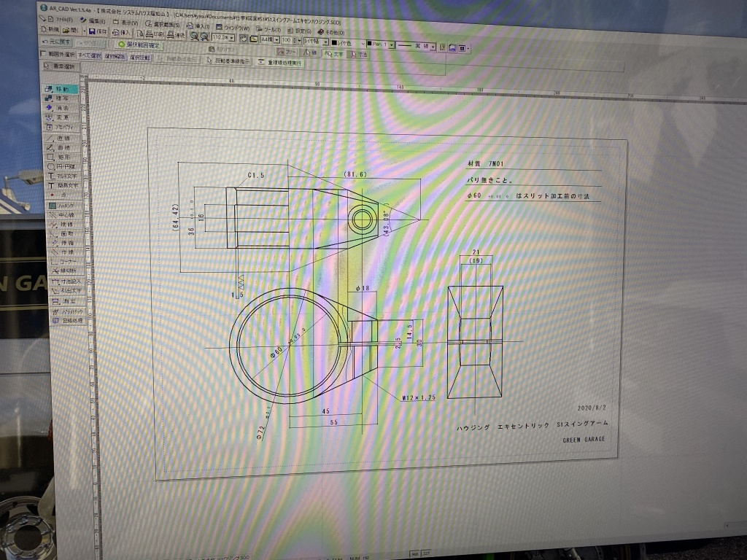Image resolution: width=747 pixels, height=560 pixels.
Task: Open the 編集 (Edit) menu
Action: pos(93,22)
